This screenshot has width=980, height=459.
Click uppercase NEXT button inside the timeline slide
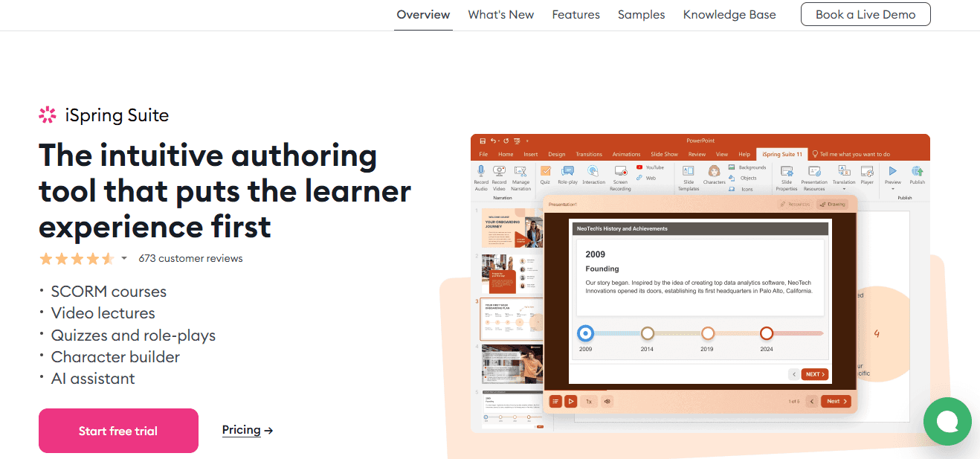[x=815, y=374]
